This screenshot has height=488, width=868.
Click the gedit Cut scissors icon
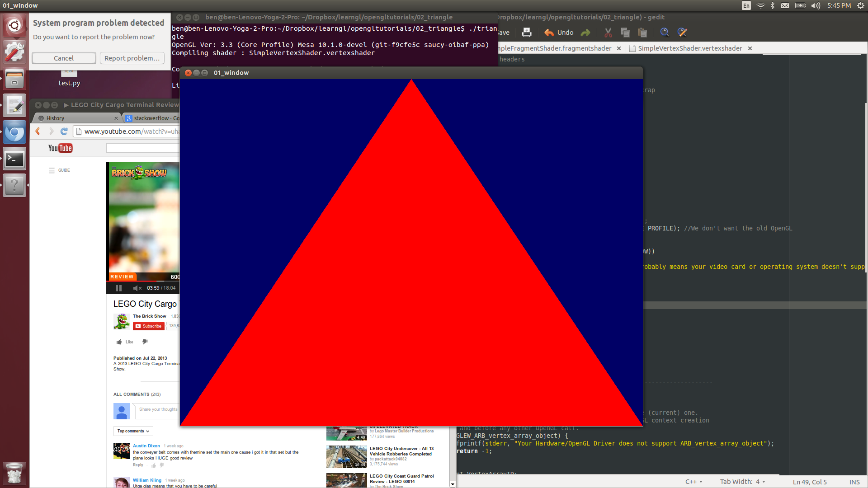tap(608, 33)
